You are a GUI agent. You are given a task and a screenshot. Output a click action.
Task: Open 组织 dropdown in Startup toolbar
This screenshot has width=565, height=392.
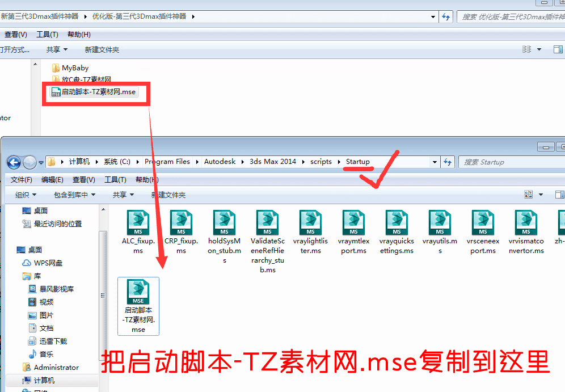point(26,195)
